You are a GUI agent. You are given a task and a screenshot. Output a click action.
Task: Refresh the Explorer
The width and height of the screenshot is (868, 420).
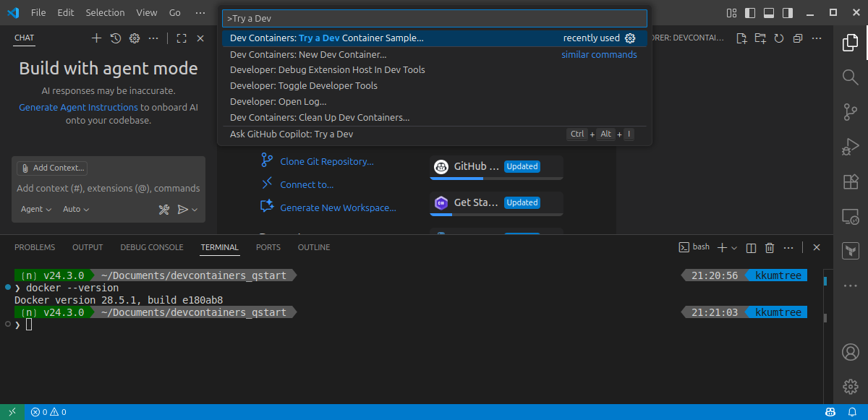[779, 38]
